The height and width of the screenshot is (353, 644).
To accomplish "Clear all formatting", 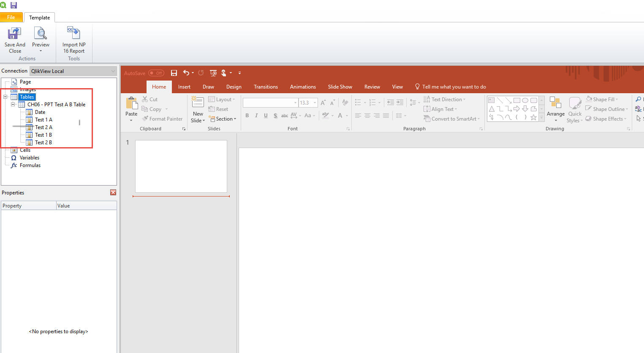I will point(345,102).
